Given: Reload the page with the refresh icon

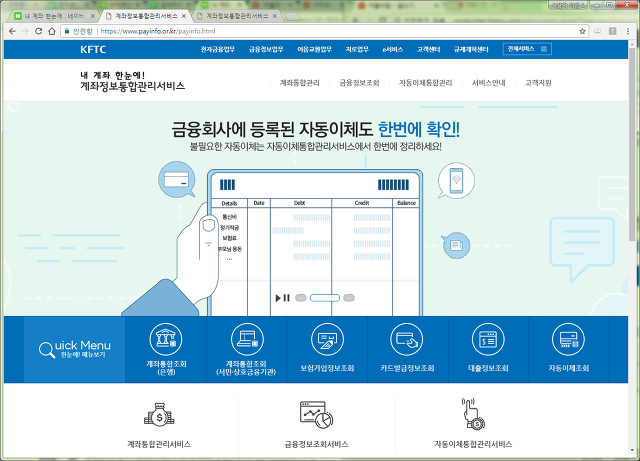Looking at the screenshot, I should tap(38, 31).
